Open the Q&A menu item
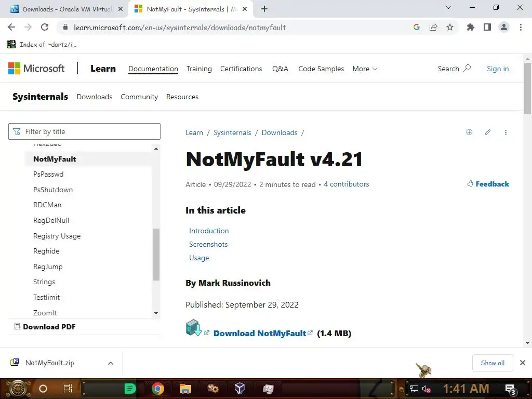The height and width of the screenshot is (399, 532). 280,69
